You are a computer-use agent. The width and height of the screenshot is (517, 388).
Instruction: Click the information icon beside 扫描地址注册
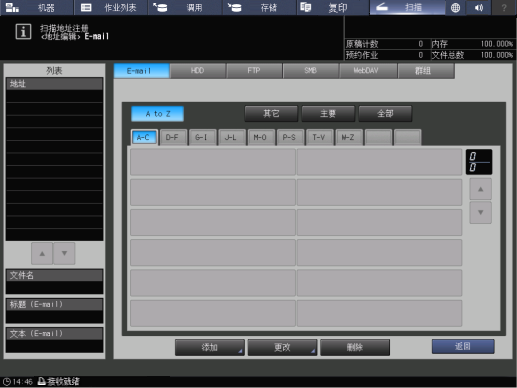(23, 32)
